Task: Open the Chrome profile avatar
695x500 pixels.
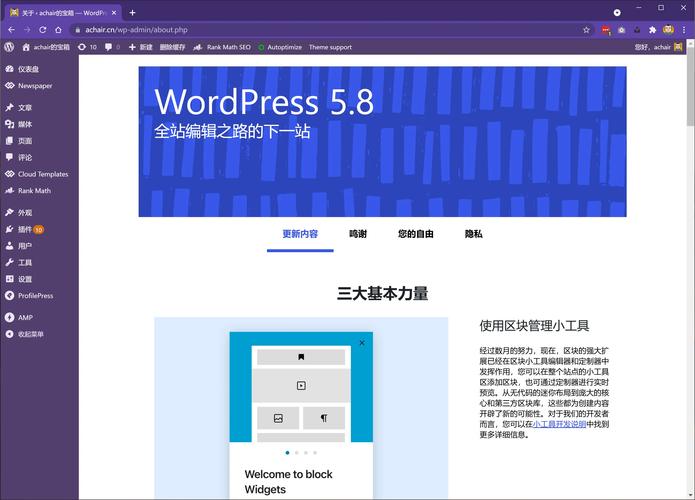Action: 668,30
